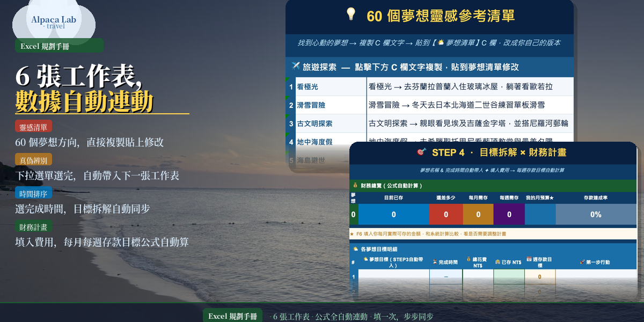Click the purple 0 cell under 每週需存
644x322 pixels.
(x=509, y=214)
